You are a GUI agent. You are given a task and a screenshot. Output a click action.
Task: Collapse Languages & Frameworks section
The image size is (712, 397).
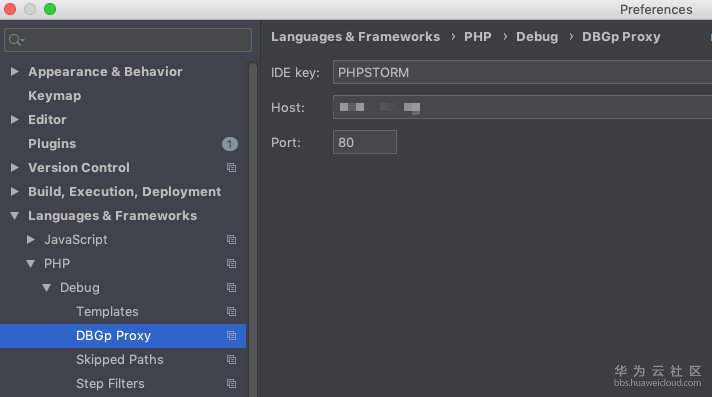pos(15,216)
